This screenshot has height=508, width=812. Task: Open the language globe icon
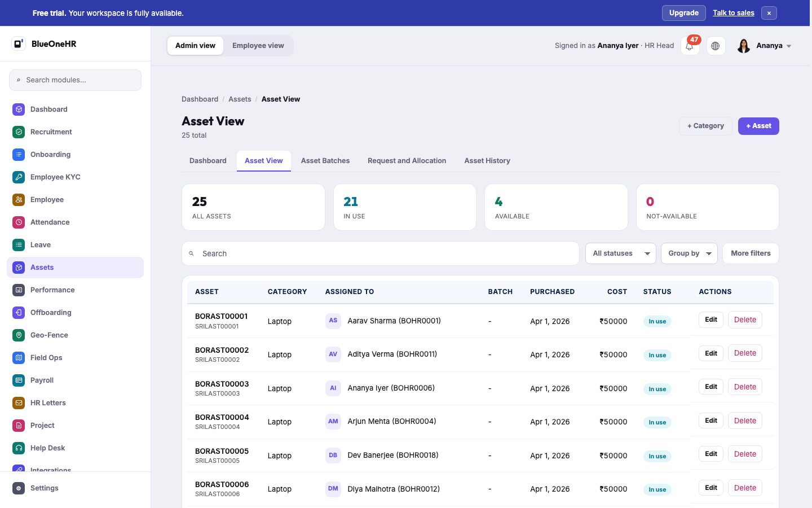coord(716,46)
